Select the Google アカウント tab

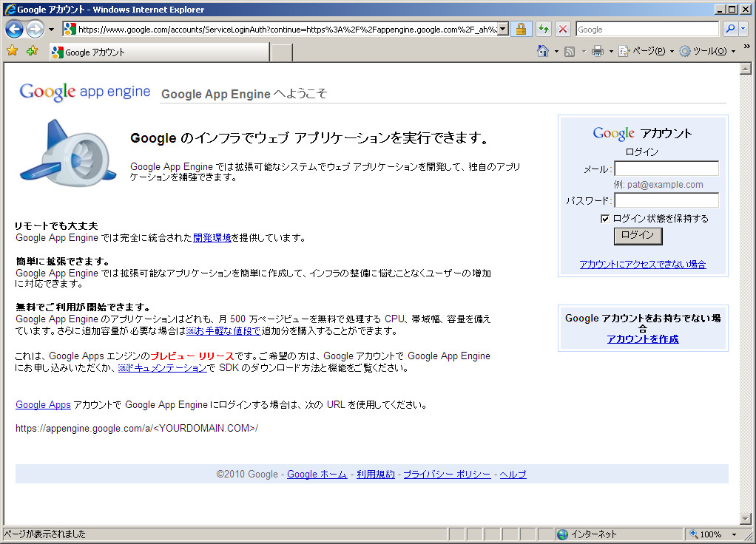tap(159, 52)
